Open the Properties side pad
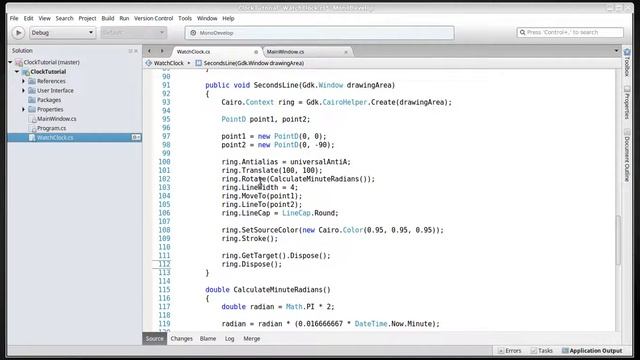 (x=627, y=102)
